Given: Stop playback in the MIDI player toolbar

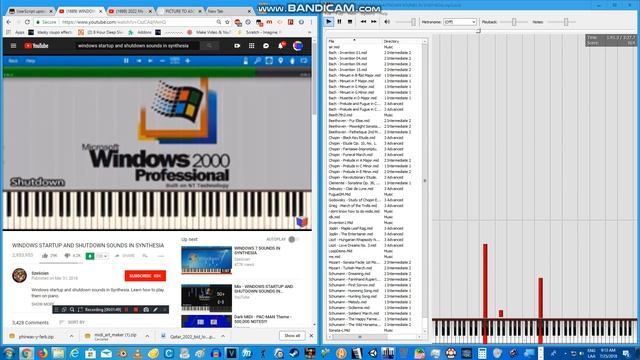Looking at the screenshot, I should tap(350, 22).
